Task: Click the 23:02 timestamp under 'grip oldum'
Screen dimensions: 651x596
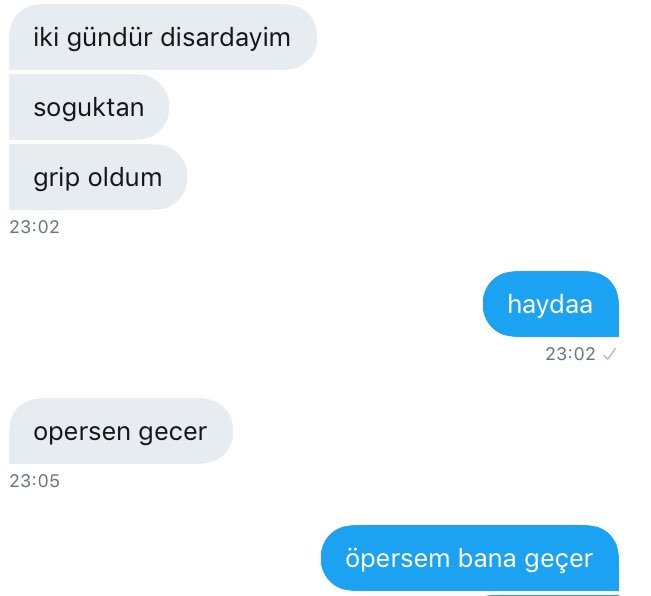Action: coord(34,227)
